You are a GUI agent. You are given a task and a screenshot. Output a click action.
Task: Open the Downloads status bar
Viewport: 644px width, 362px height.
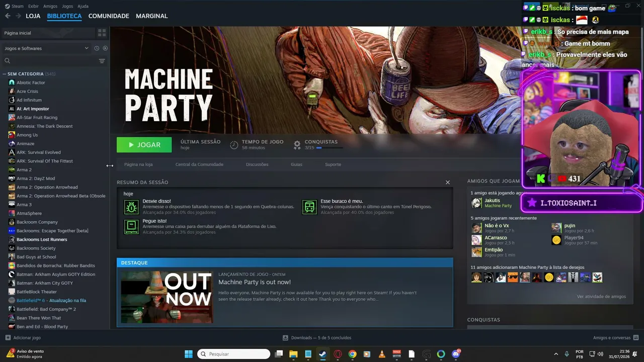click(x=317, y=338)
